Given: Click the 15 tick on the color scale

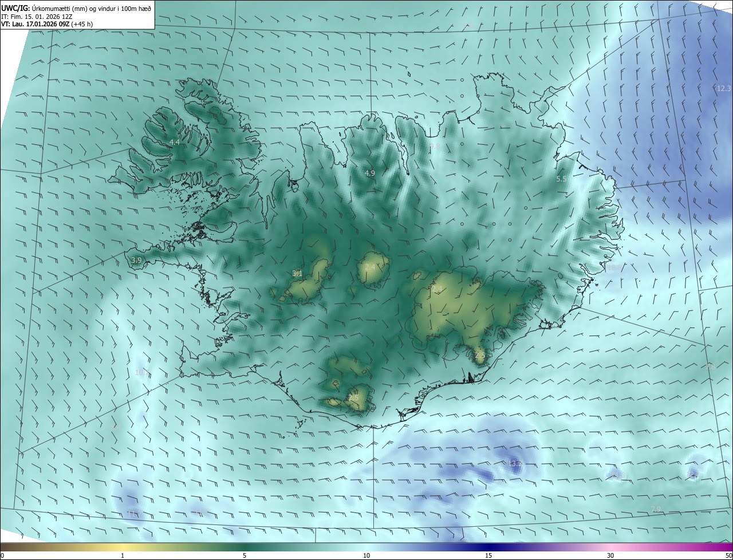Looking at the screenshot, I should pyautogui.click(x=488, y=555).
